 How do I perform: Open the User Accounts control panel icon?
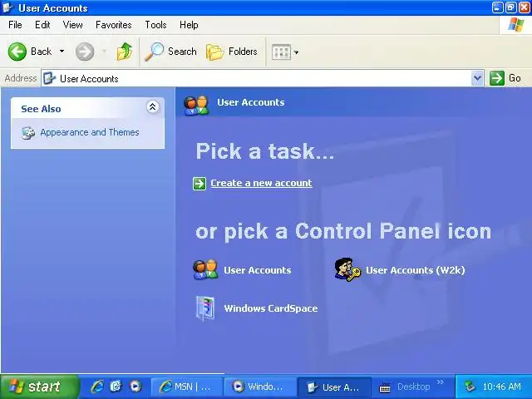[x=205, y=269]
